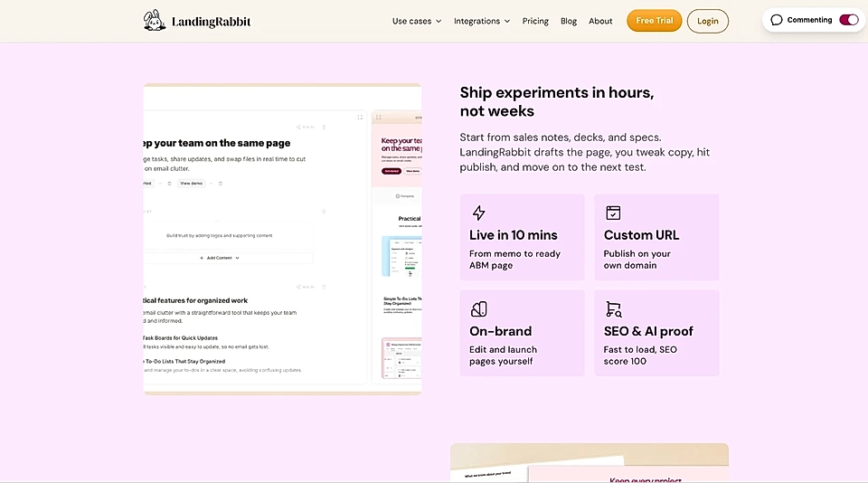Click the View demo button in editor
The width and height of the screenshot is (868, 483).
tap(191, 183)
